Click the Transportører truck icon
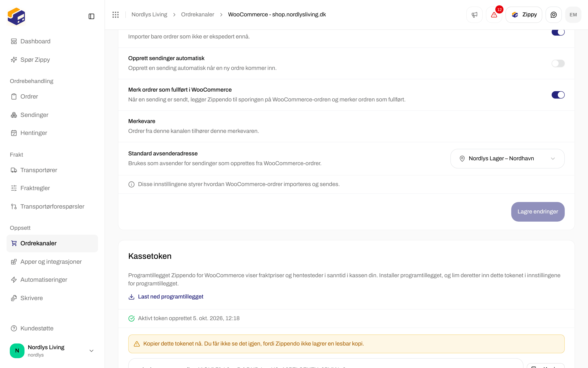This screenshot has width=588, height=368. point(14,170)
